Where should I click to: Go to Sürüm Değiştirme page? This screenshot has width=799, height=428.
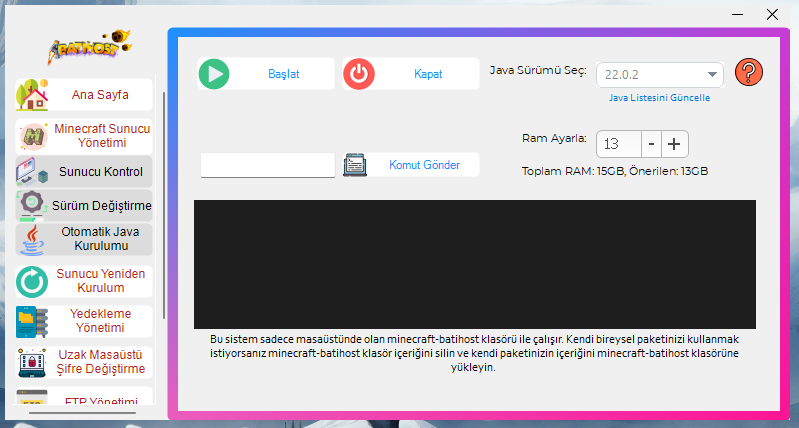(84, 205)
